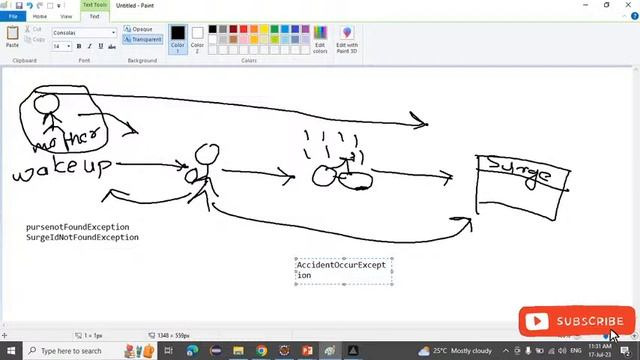Select the Color 1 foreground box

click(178, 39)
